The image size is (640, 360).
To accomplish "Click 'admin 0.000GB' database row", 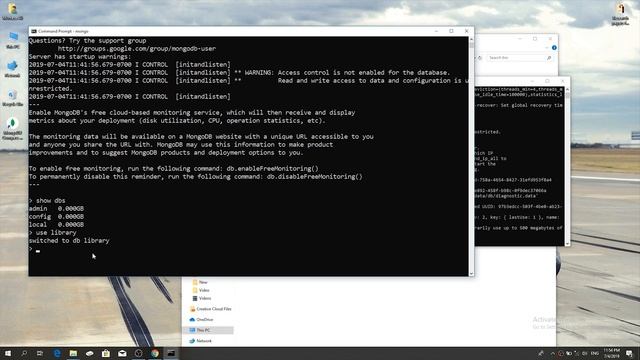I will (56, 209).
